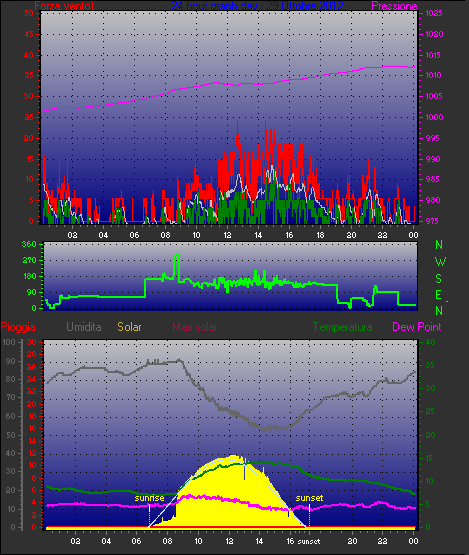Click the 'sunset' text on the bottom time axis
Screen dimensions: 469x555
click(309, 542)
